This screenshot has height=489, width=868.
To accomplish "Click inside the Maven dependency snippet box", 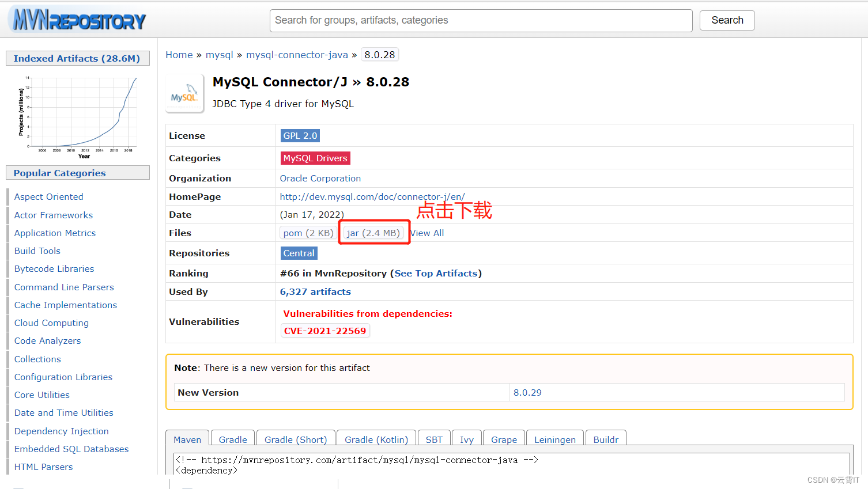I will 512,465.
